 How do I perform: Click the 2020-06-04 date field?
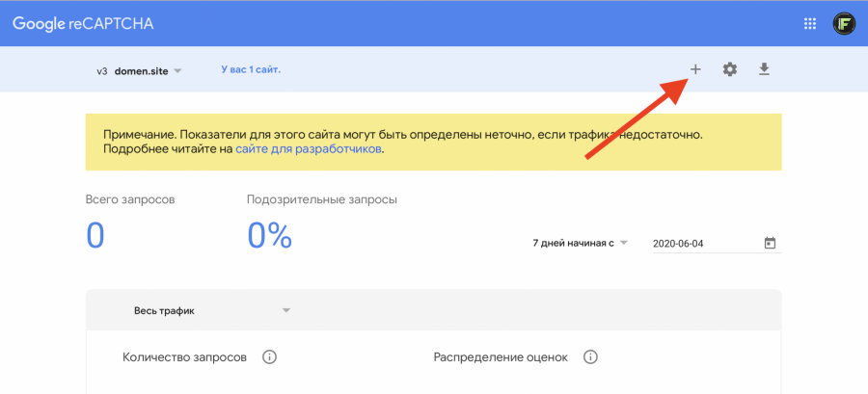[x=704, y=243]
